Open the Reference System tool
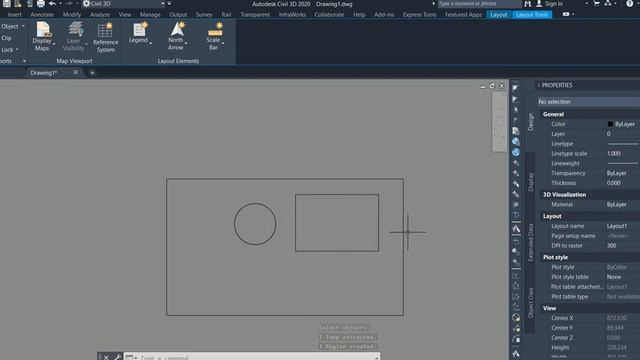640x360 pixels. pos(105,38)
